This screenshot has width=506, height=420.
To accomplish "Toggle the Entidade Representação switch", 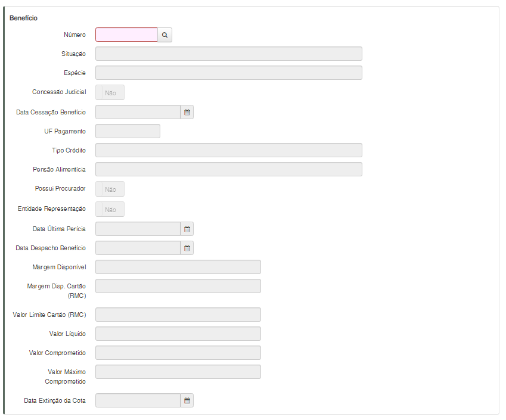I will pyautogui.click(x=110, y=210).
